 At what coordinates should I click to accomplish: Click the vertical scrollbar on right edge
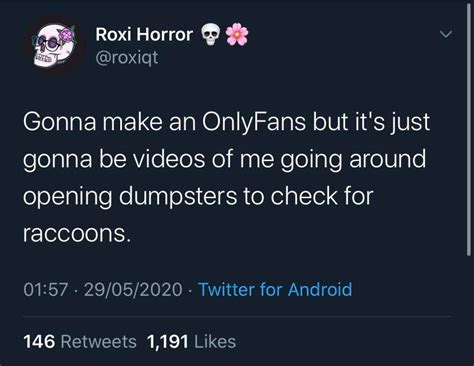point(468,130)
